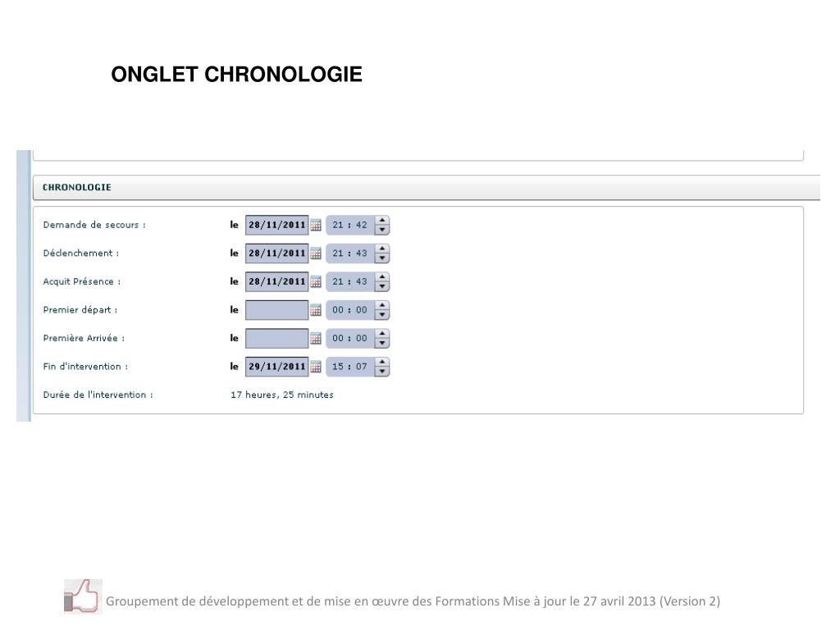This screenshot has height=630, width=840.
Task: Open calendar picker for Acquit Présence
Action: click(316, 282)
